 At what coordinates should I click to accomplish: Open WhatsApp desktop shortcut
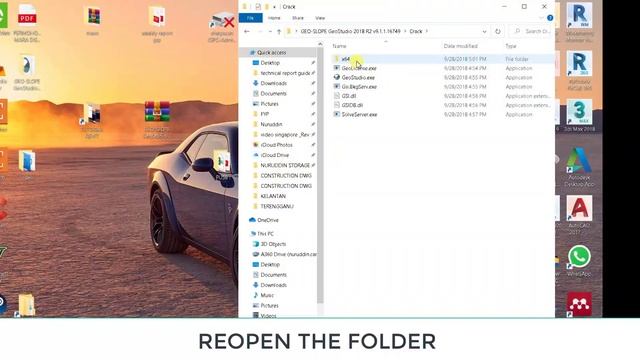(579, 261)
